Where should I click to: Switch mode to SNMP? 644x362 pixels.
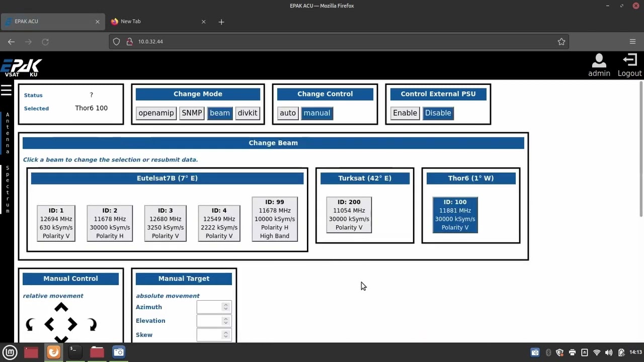[x=192, y=113]
